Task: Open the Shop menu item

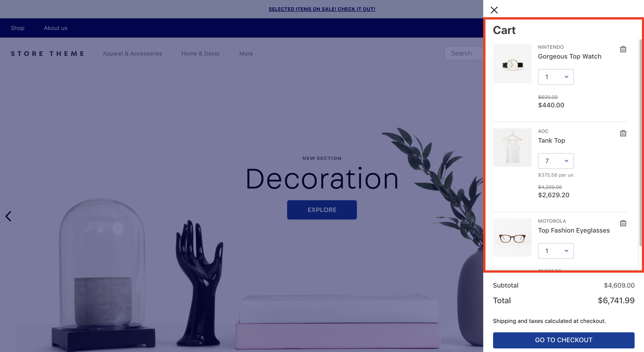Action: click(17, 28)
